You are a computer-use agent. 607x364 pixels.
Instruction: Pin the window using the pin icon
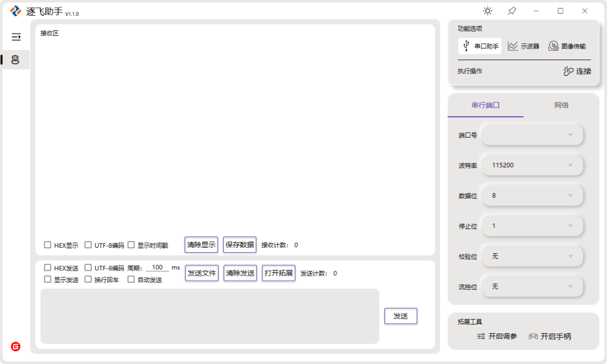pos(511,11)
